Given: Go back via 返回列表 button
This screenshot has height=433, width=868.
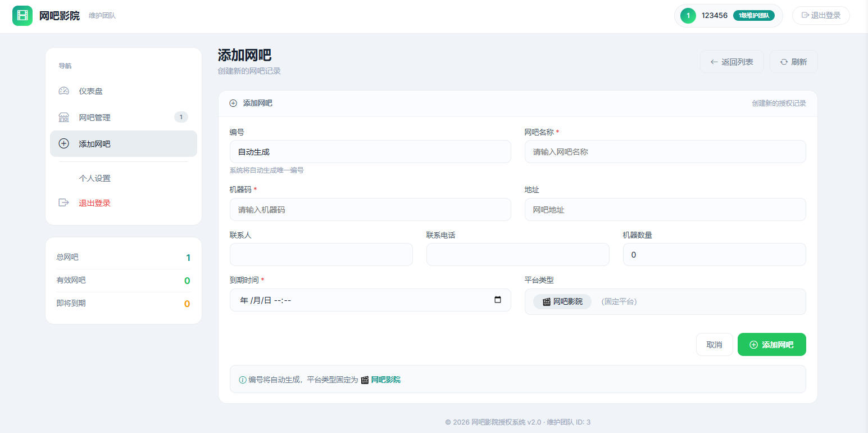Looking at the screenshot, I should (x=731, y=62).
